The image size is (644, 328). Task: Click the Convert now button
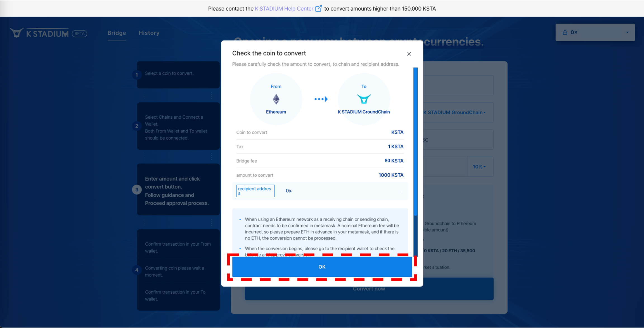click(369, 290)
